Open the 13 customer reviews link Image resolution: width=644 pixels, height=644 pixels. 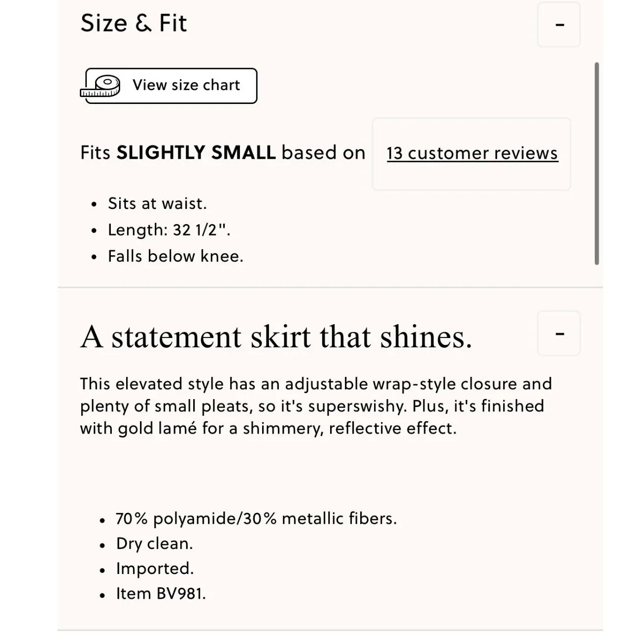tap(472, 153)
